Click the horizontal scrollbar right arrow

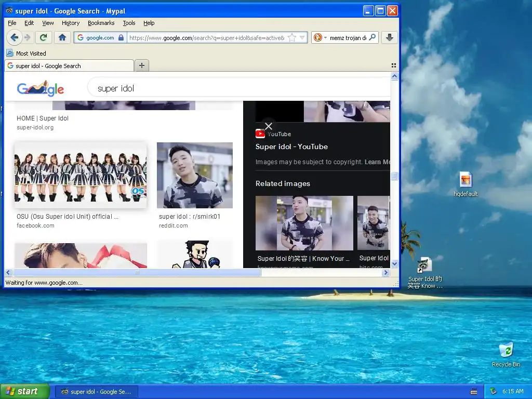tap(386, 272)
